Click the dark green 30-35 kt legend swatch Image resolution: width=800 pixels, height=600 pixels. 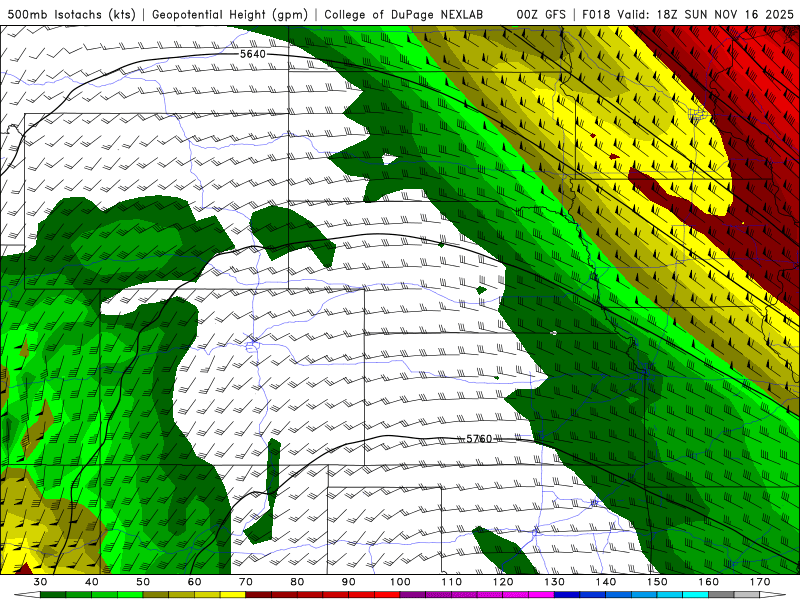tap(53, 595)
